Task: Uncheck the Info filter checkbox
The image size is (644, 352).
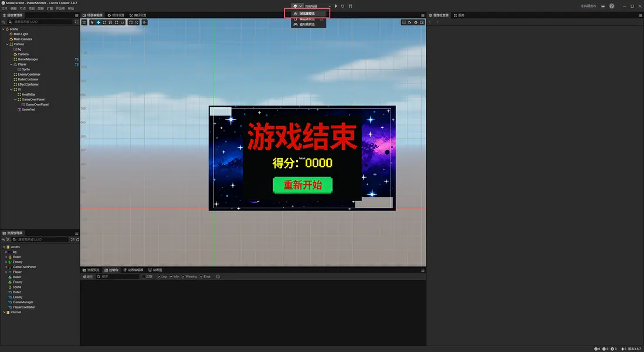Action: (x=171, y=276)
